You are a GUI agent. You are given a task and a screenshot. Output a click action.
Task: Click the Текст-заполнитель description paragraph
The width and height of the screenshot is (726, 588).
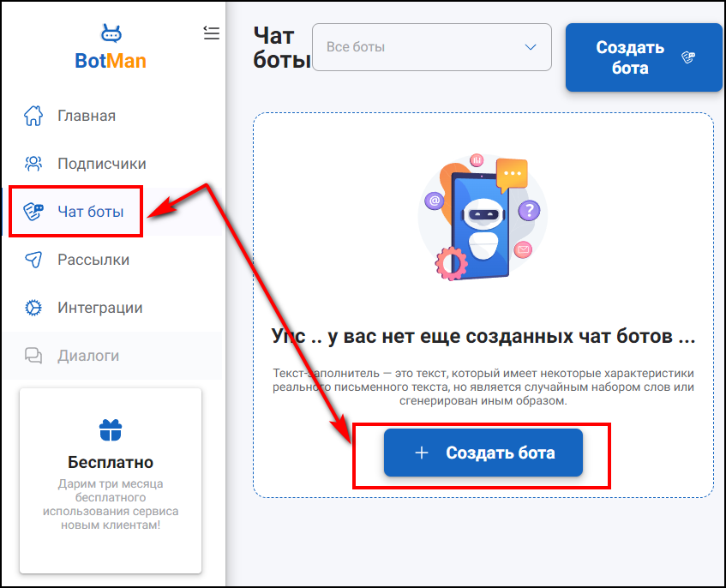(483, 387)
